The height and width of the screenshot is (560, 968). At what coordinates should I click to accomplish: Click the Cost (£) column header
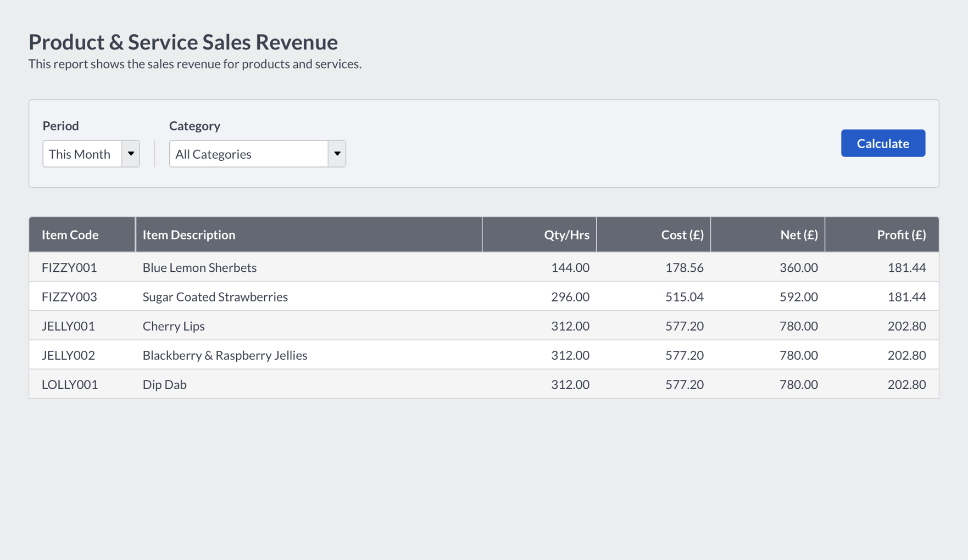coord(682,234)
